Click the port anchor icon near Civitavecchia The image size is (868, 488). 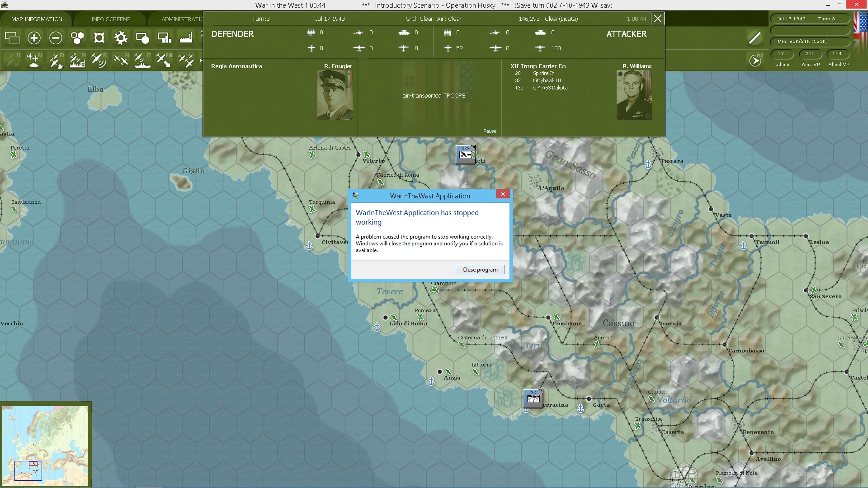point(309,245)
